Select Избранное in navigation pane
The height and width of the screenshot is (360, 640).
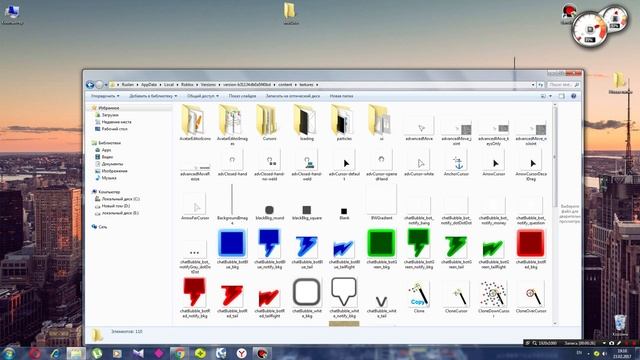[x=109, y=108]
